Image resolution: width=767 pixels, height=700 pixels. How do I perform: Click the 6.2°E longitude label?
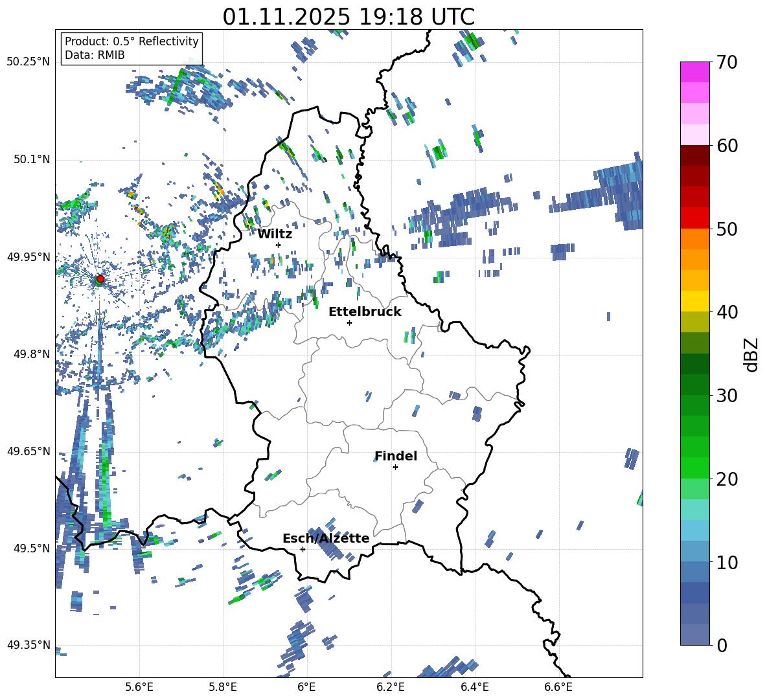pos(391,687)
